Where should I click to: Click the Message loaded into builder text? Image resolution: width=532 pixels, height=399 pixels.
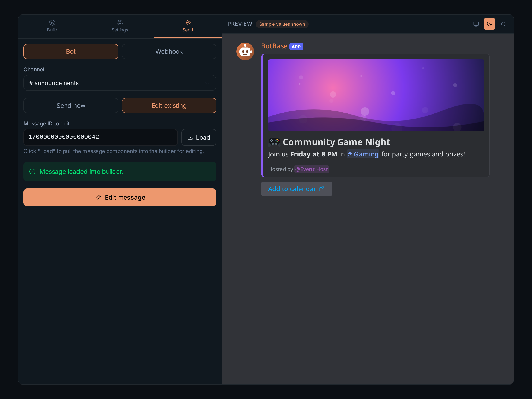(x=81, y=172)
